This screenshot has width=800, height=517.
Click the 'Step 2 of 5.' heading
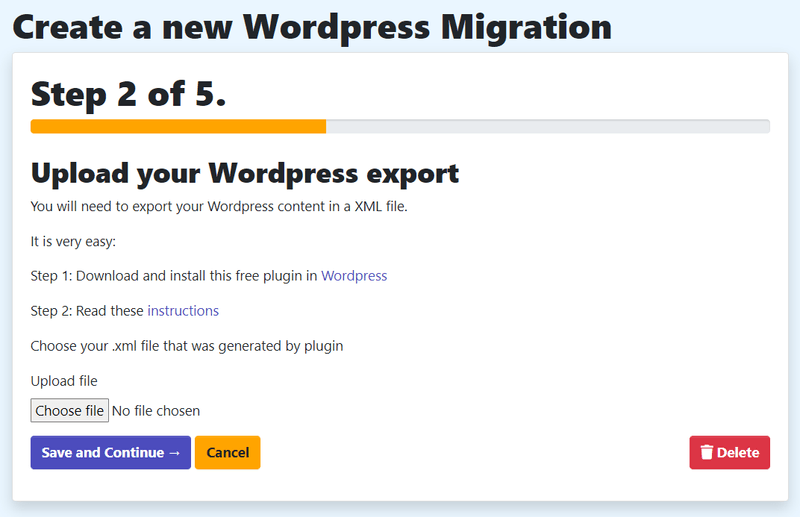click(128, 94)
